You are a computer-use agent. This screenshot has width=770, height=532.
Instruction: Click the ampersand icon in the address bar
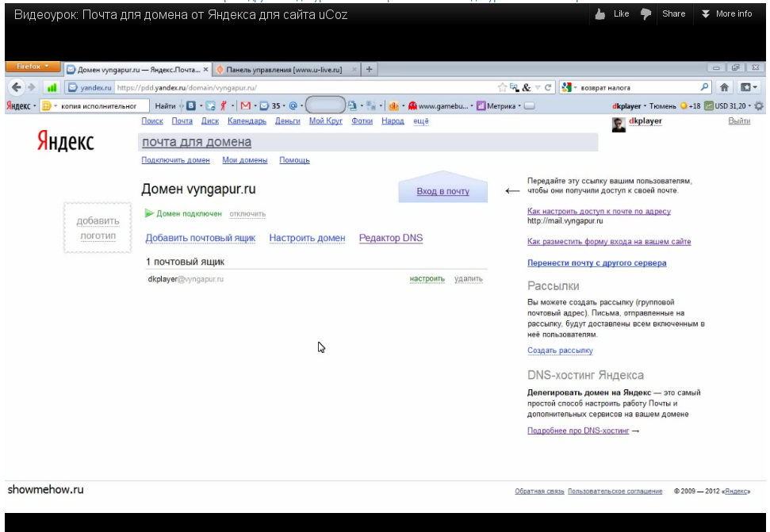(527, 88)
